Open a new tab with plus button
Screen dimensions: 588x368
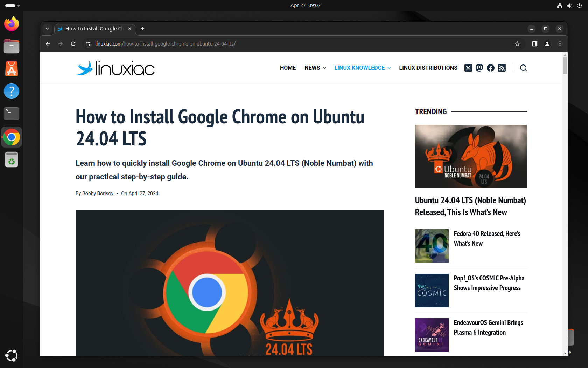coord(142,29)
